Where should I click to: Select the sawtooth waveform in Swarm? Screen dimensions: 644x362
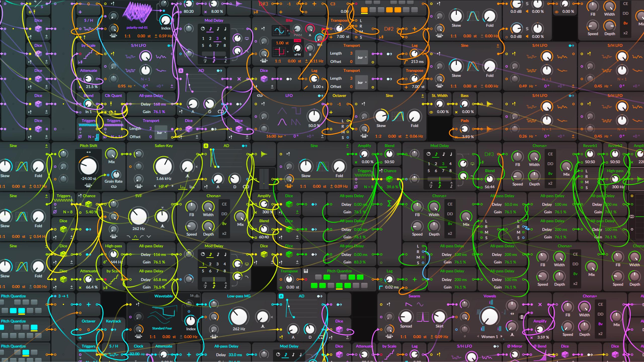[409, 304]
